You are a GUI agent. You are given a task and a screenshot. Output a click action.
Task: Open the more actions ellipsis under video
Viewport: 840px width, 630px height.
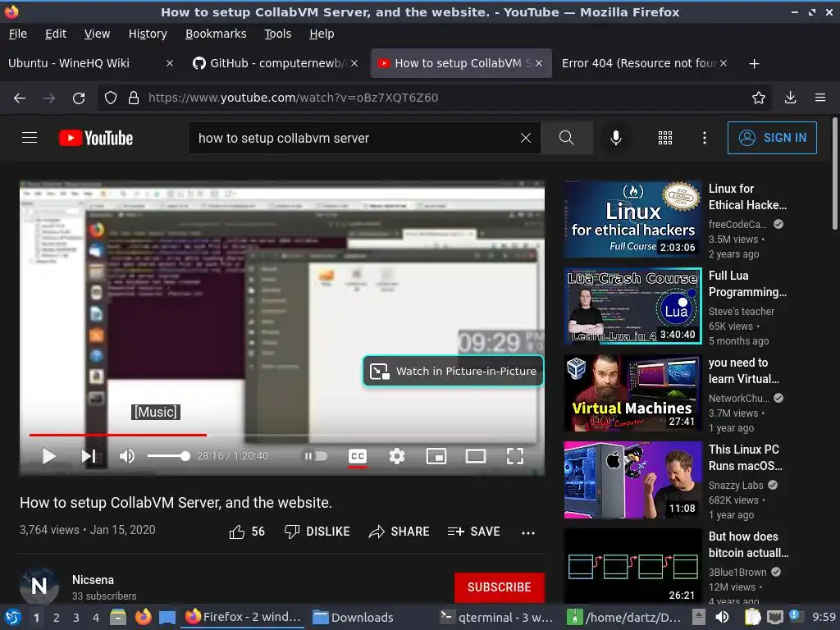[528, 532]
